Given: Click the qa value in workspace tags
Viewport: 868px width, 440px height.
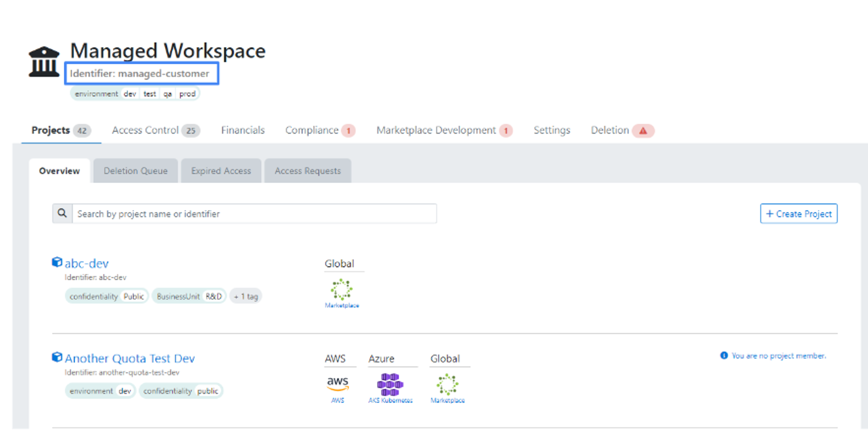Looking at the screenshot, I should (x=168, y=94).
